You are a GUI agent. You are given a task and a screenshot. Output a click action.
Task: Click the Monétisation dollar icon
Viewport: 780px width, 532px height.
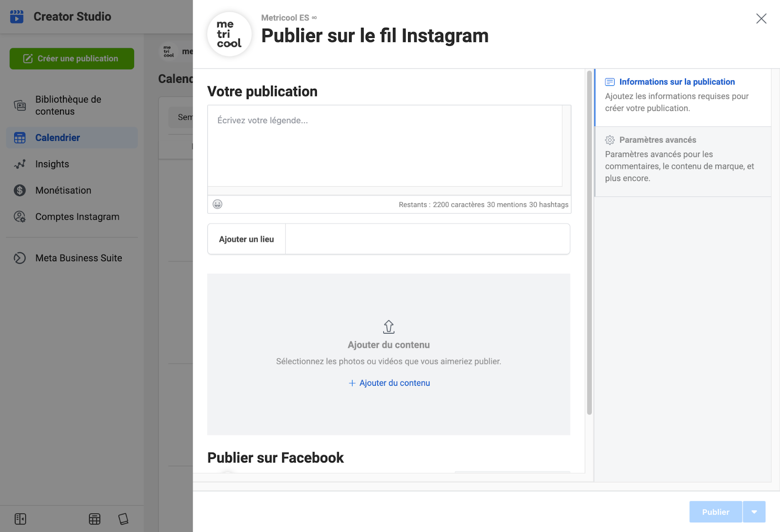19,190
